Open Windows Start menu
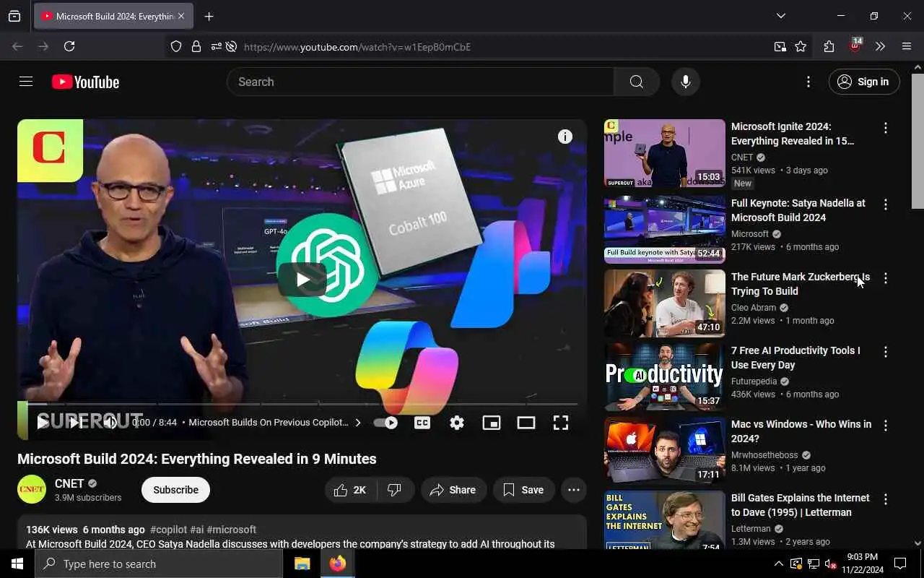 pos(17,564)
